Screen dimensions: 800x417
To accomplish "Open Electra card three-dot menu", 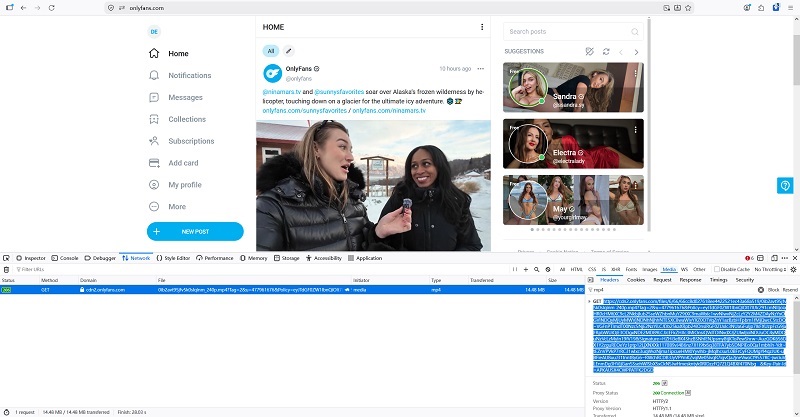I will click(x=635, y=130).
